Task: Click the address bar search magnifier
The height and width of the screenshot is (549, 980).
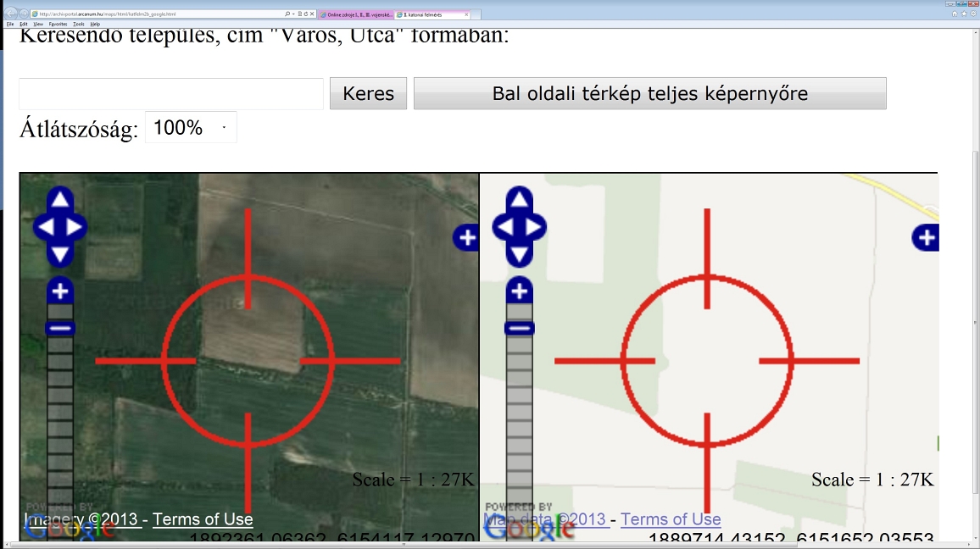Action: 287,14
